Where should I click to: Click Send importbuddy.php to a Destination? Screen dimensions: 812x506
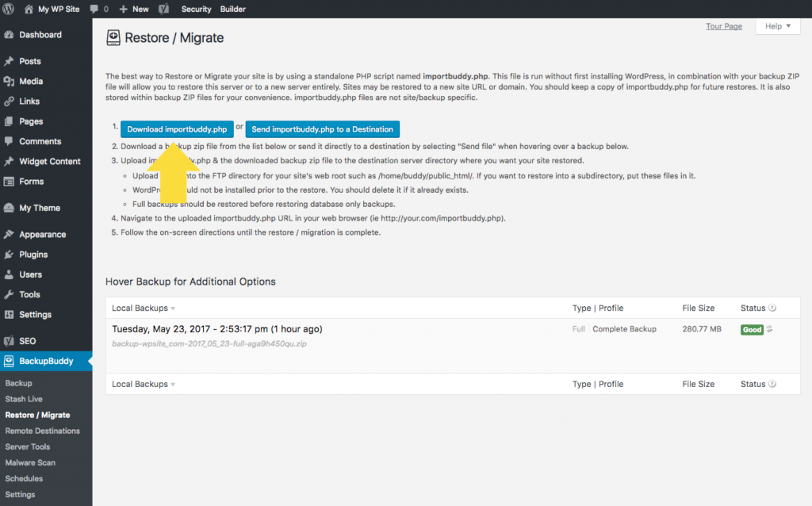pyautogui.click(x=322, y=129)
